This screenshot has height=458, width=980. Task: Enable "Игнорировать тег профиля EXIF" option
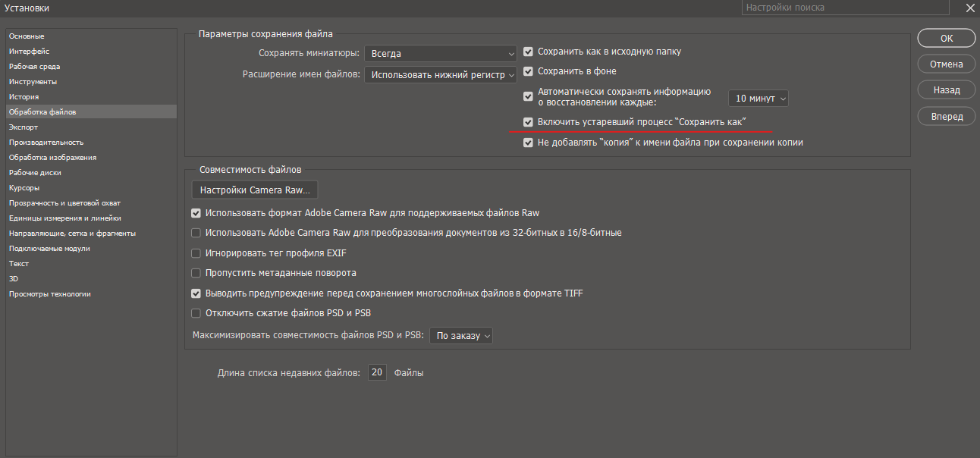(x=196, y=253)
